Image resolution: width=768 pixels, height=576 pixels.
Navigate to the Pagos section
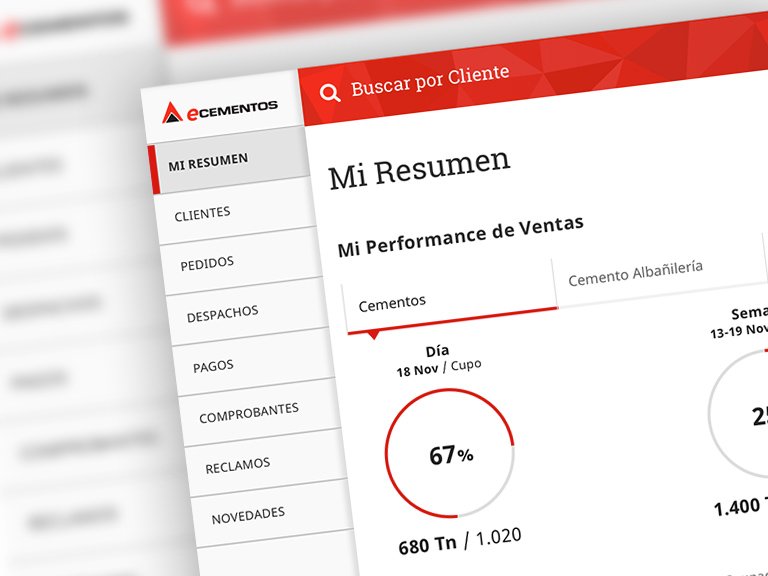click(213, 366)
